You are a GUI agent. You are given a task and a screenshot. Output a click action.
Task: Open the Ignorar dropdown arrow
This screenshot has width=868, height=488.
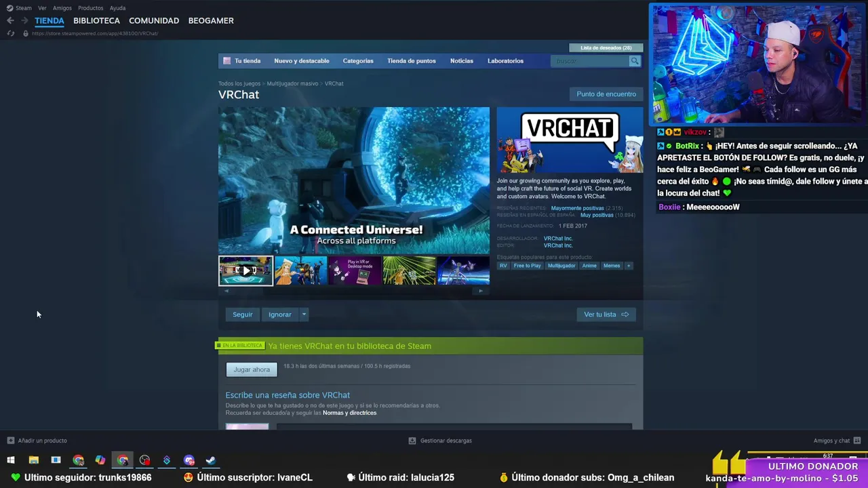(x=304, y=314)
